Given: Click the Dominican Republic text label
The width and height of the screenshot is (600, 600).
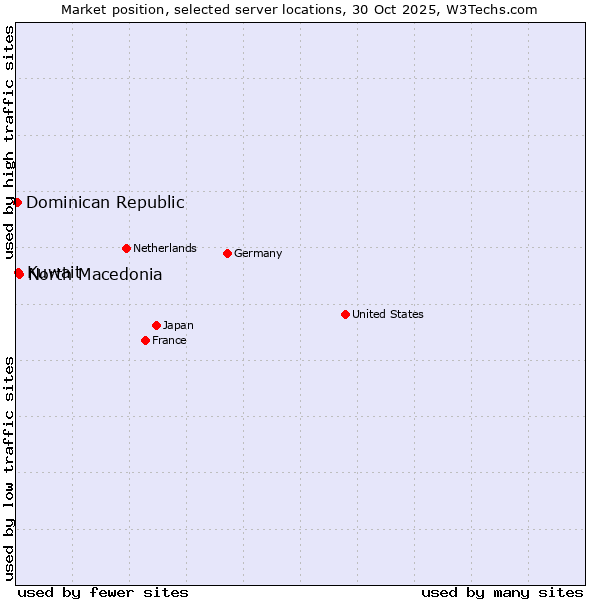Looking at the screenshot, I should tap(105, 202).
